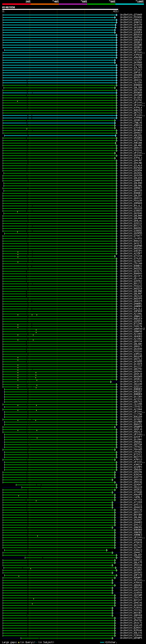Viewport: 146px width, 644px height.
Task: Click UniRef100_Q9FS78 label
Action: pyautogui.click(x=131, y=575)
